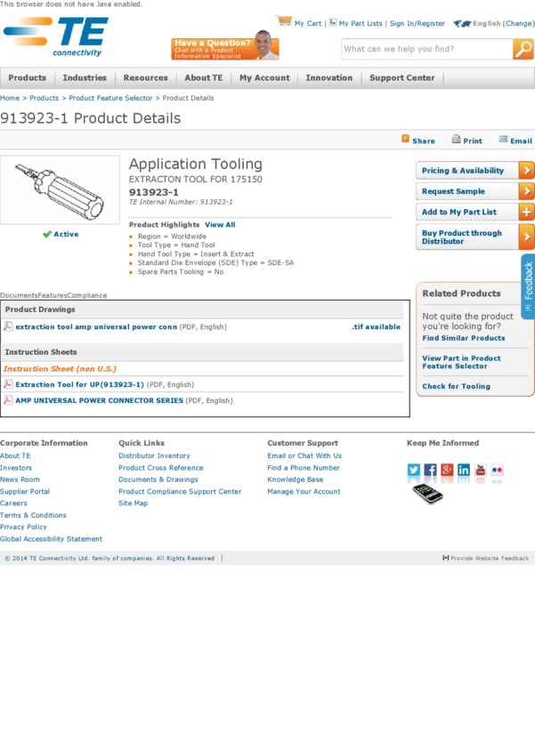
Task: Click the Print icon
Action: (x=456, y=139)
